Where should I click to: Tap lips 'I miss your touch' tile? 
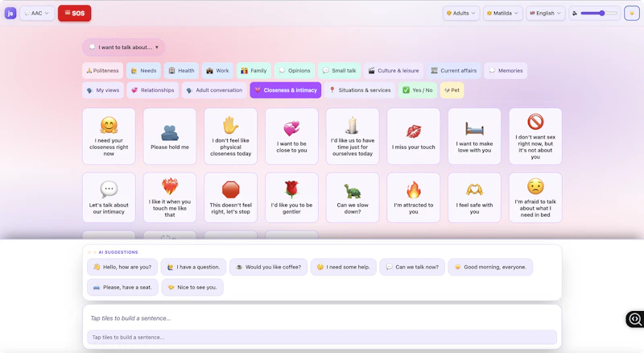coord(414,136)
